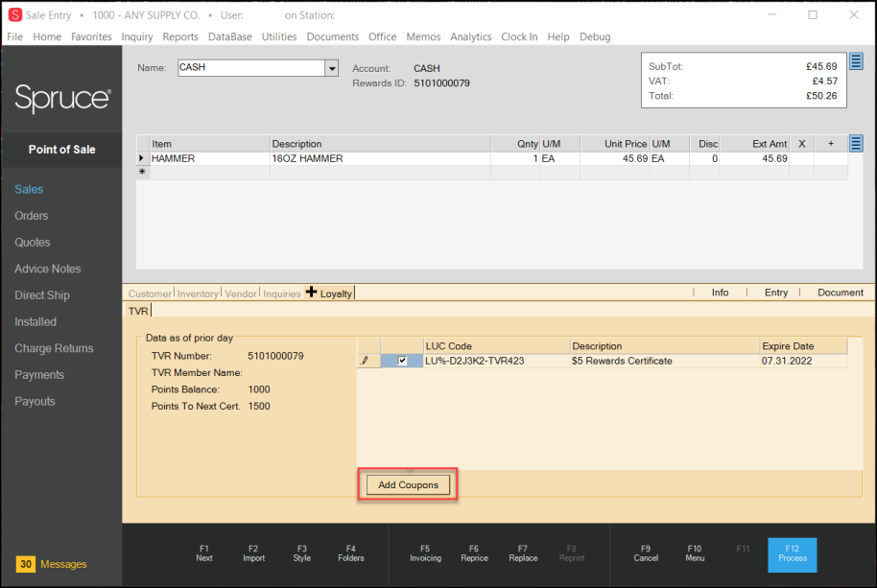Switch to the Document view
This screenshot has width=877, height=588.
click(x=841, y=293)
